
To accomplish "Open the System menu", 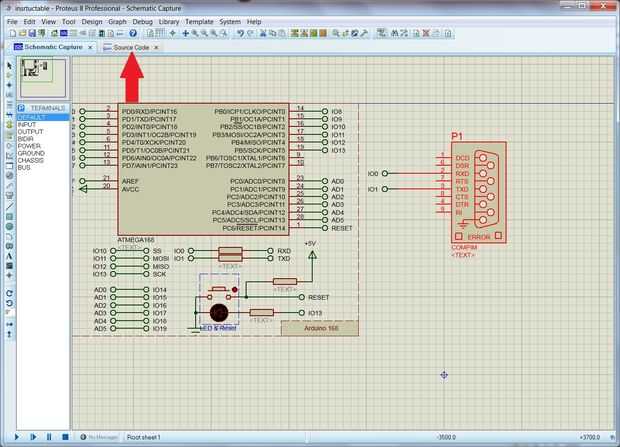I will coord(230,22).
